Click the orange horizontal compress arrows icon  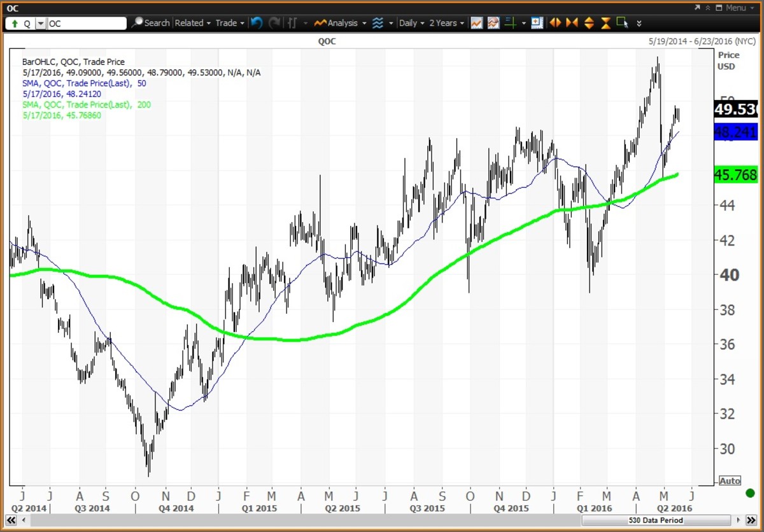572,23
